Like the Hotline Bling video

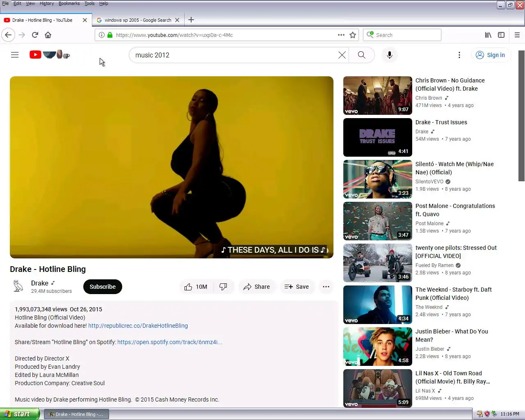[x=196, y=287]
